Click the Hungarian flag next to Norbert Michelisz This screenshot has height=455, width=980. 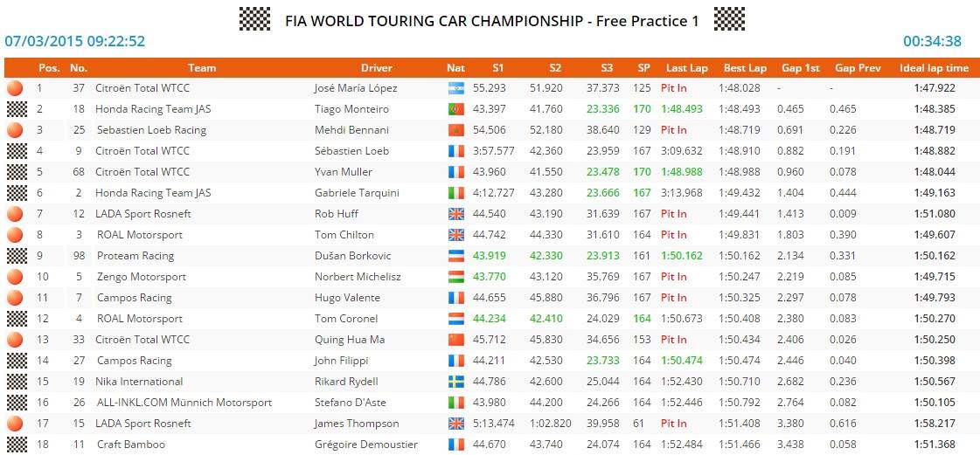click(455, 277)
